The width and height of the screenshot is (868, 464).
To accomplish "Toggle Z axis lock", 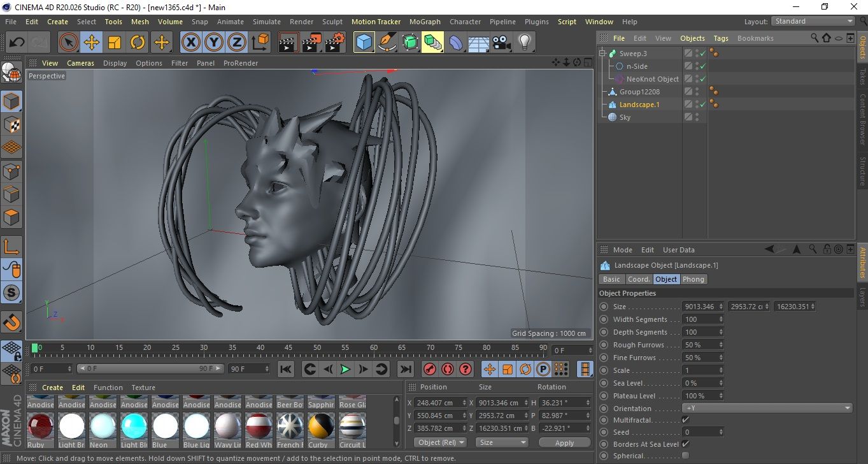I will click(x=237, y=43).
